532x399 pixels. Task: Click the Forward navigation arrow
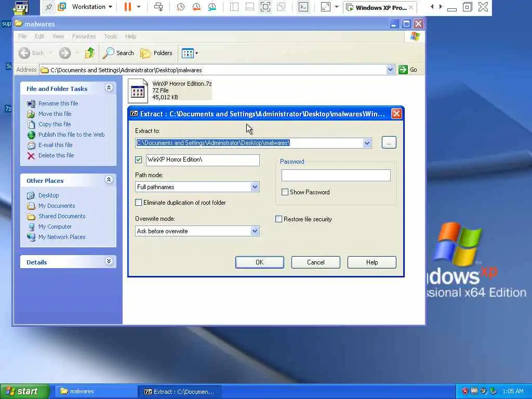65,53
